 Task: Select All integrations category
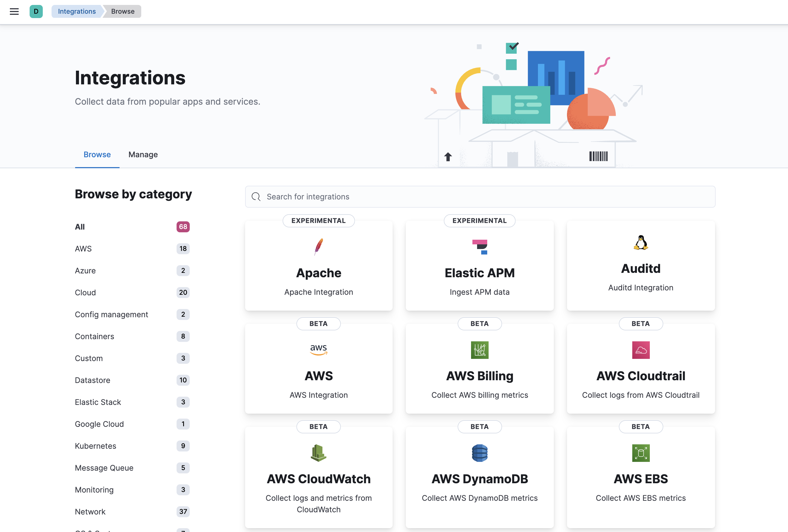(x=79, y=226)
